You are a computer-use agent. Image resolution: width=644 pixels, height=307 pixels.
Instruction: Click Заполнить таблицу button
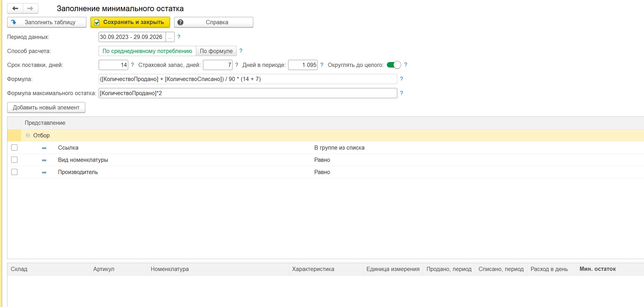(47, 22)
